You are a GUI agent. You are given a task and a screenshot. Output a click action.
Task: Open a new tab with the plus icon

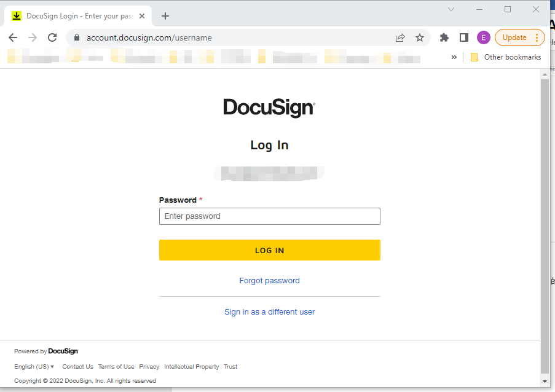165,16
